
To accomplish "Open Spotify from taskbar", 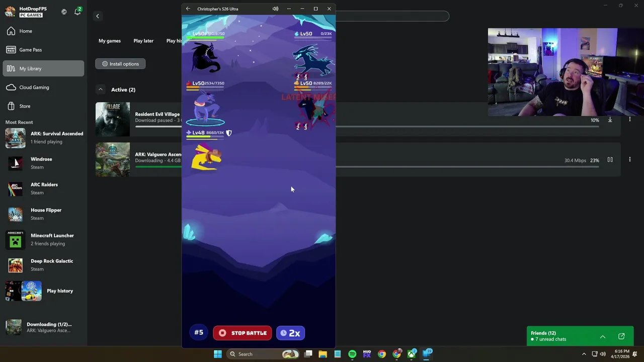I will 352,354.
